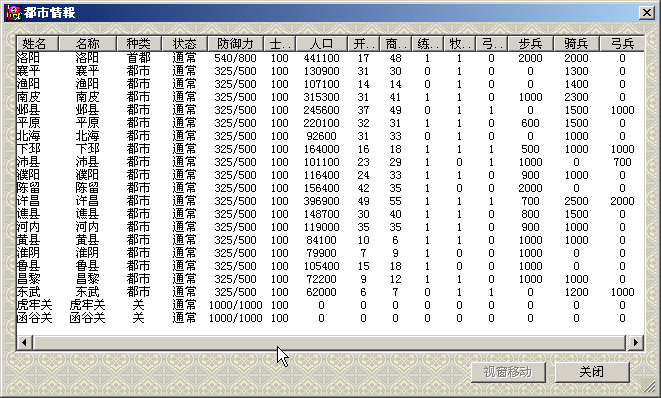Viewport: 661px width, 398px height.
Task: Click the 骑兵 column header
Action: click(x=576, y=43)
